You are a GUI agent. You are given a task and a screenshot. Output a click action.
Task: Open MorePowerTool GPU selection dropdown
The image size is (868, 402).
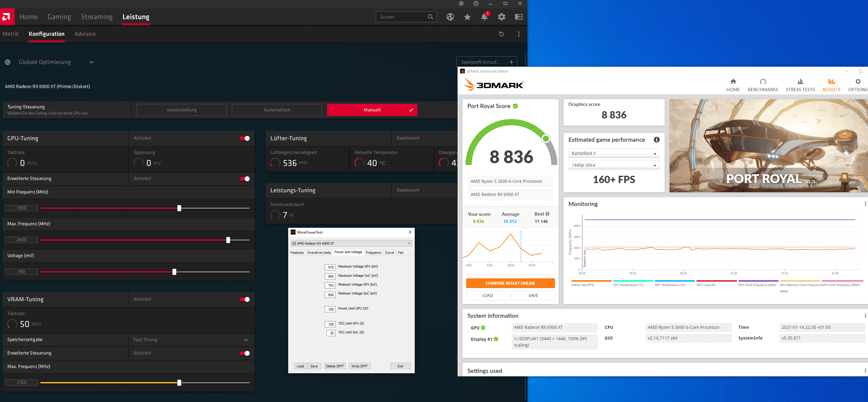click(x=351, y=243)
